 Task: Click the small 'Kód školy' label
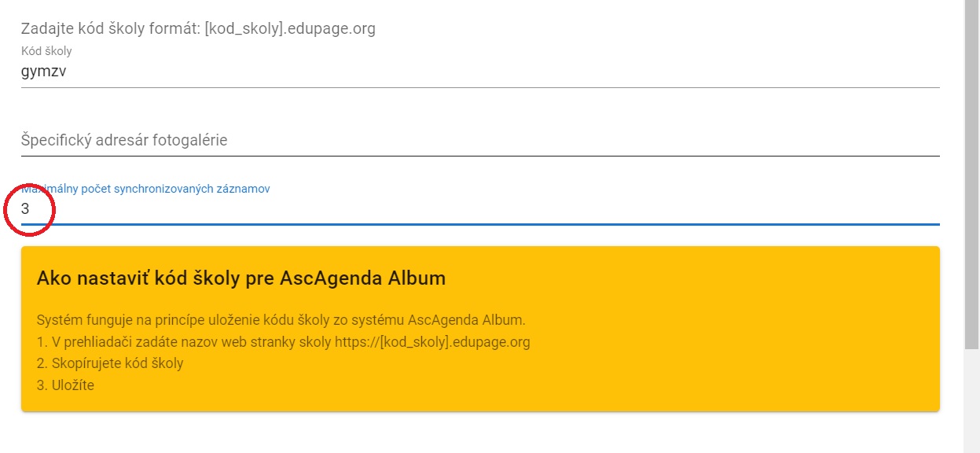[x=46, y=51]
